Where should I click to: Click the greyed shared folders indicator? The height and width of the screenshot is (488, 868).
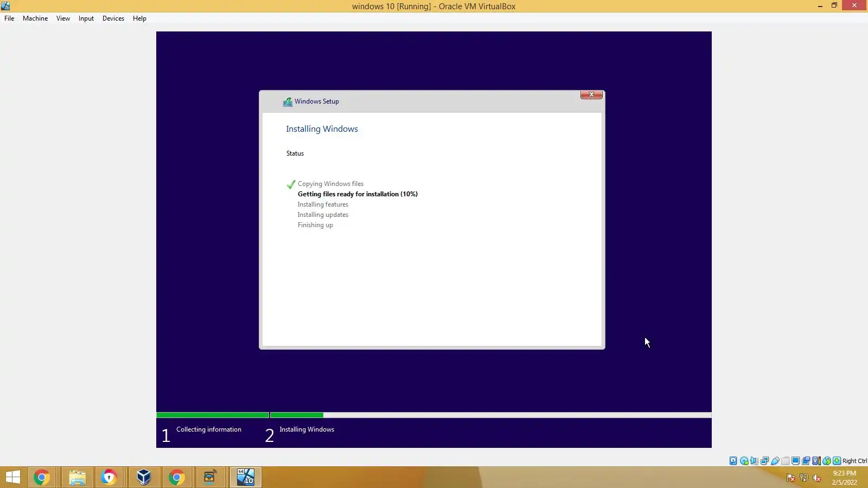(x=785, y=461)
